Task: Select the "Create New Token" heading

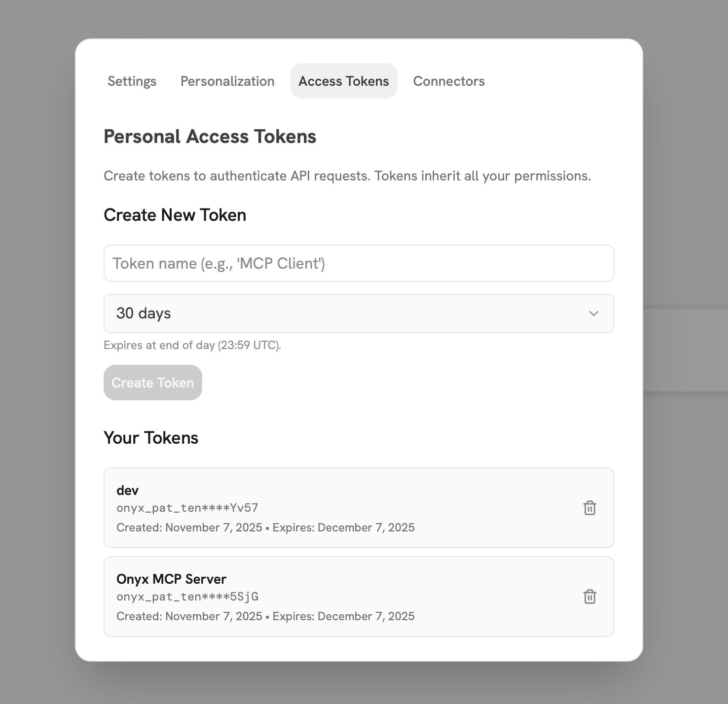Action: [x=175, y=215]
